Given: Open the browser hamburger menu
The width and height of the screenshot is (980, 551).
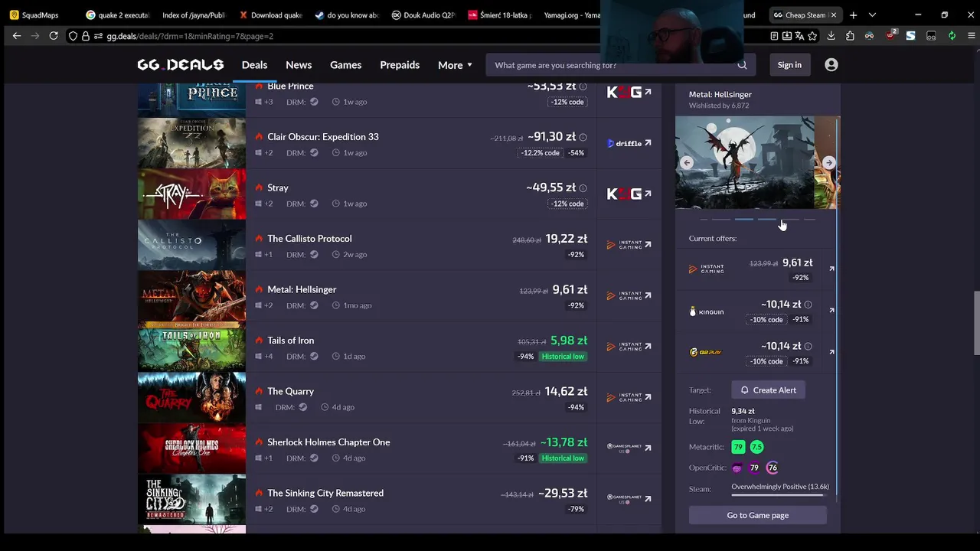Looking at the screenshot, I should click(971, 36).
